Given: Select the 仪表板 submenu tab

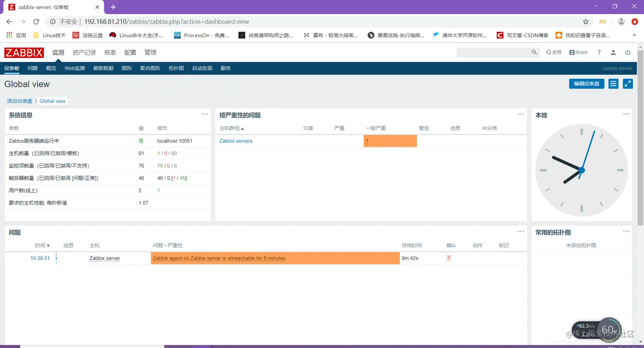Looking at the screenshot, I should [x=12, y=68].
